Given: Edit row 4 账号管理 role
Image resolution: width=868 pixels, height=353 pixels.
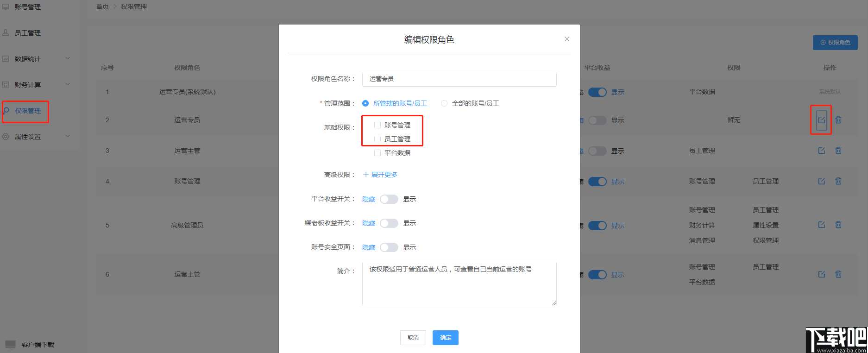Looking at the screenshot, I should tap(821, 181).
